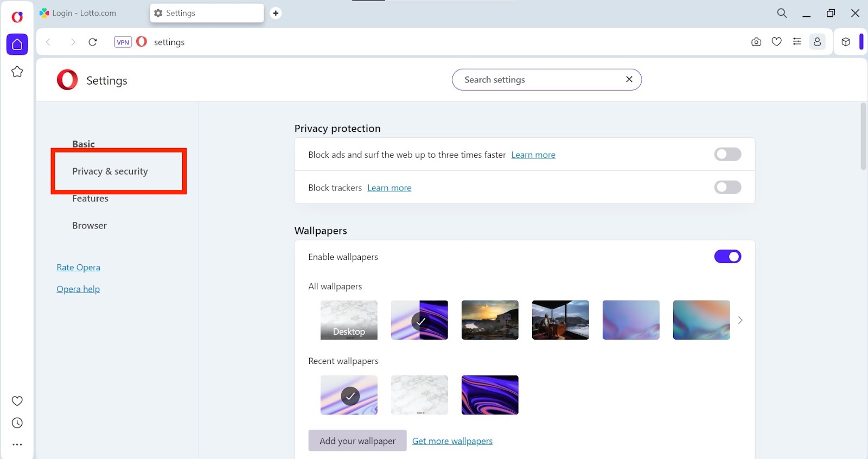
Task: Select the checked pastel wallpaper in Recent wallpapers
Action: (349, 395)
